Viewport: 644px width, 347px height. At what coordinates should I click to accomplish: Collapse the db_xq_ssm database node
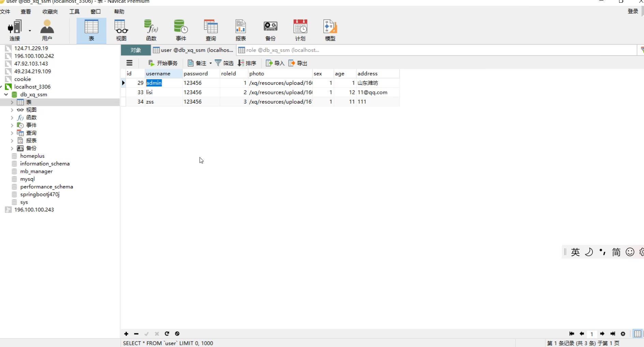pyautogui.click(x=6, y=94)
